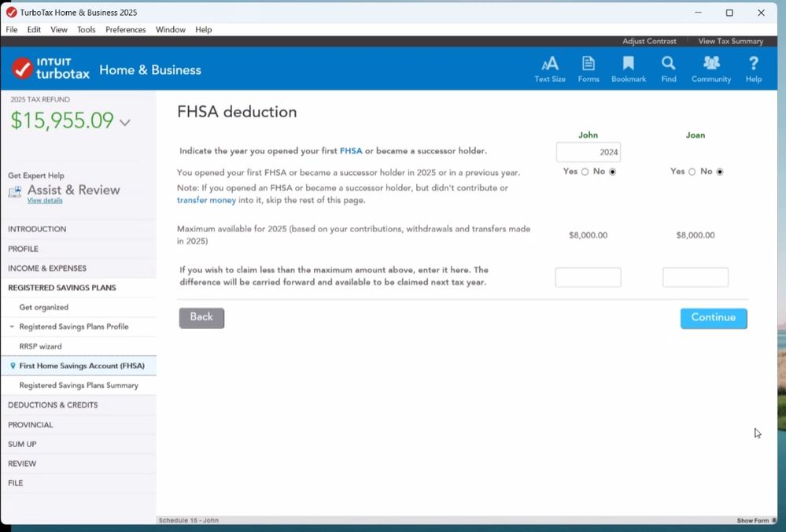Viewport: 786px width, 532px height.
Task: Select Yes radio button for John
Action: [x=585, y=172]
